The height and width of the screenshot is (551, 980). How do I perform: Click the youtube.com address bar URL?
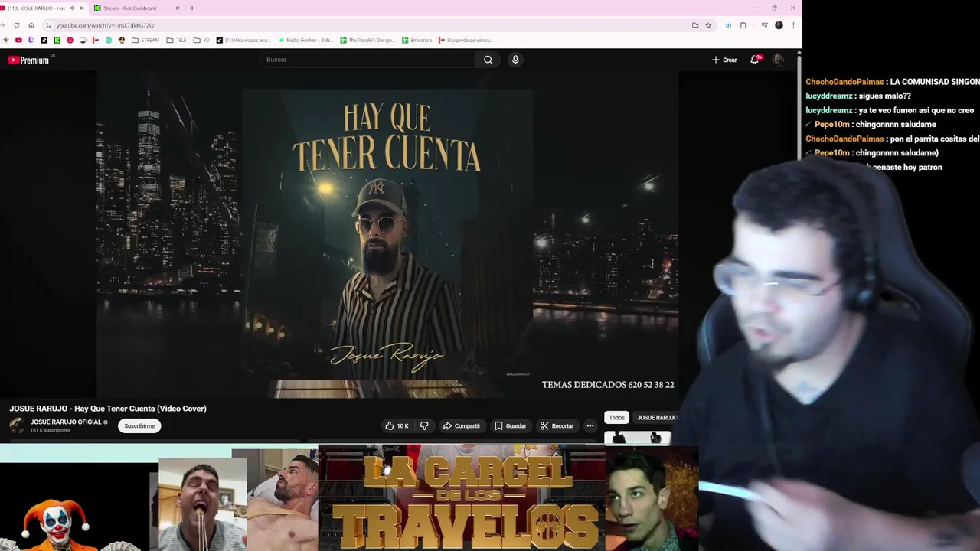tap(105, 25)
